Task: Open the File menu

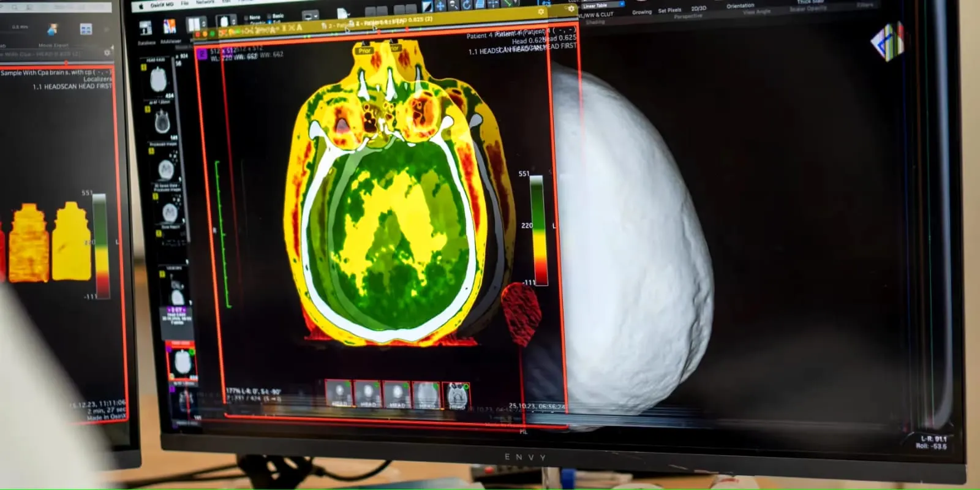Action: pos(184,3)
